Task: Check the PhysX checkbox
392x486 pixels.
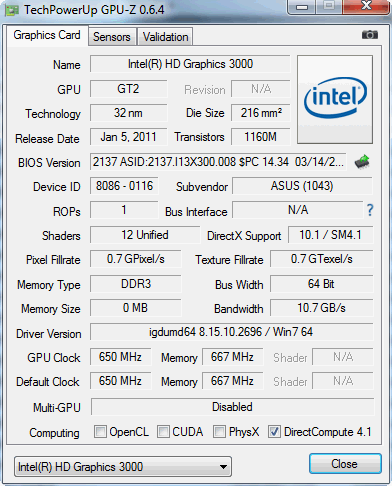Action: [219, 432]
